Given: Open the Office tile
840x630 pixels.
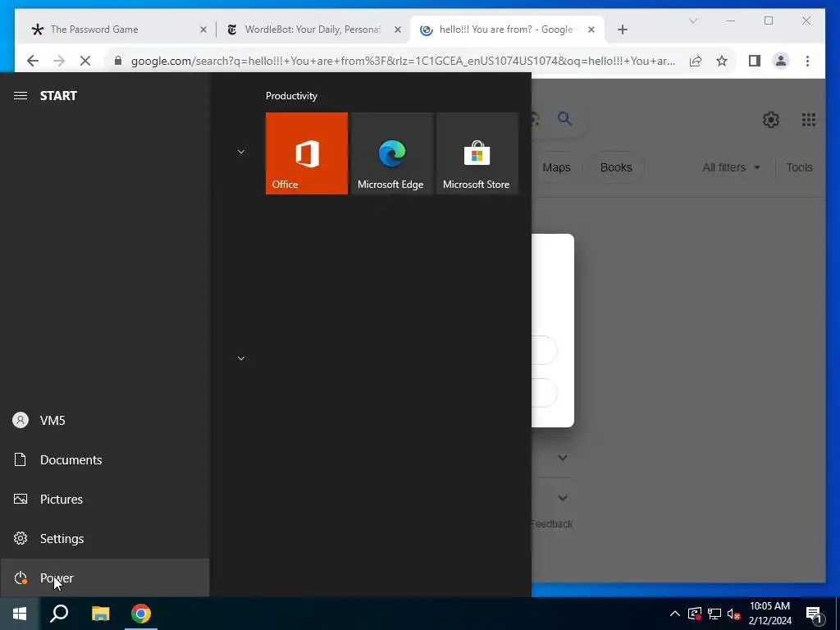Looking at the screenshot, I should point(307,153).
